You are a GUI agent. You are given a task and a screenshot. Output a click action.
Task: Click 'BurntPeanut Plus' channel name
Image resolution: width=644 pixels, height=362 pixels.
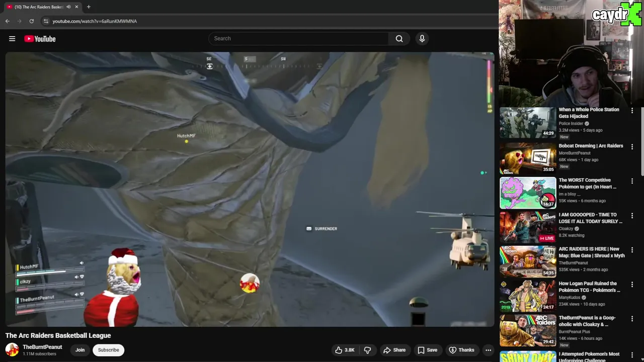[574, 332]
